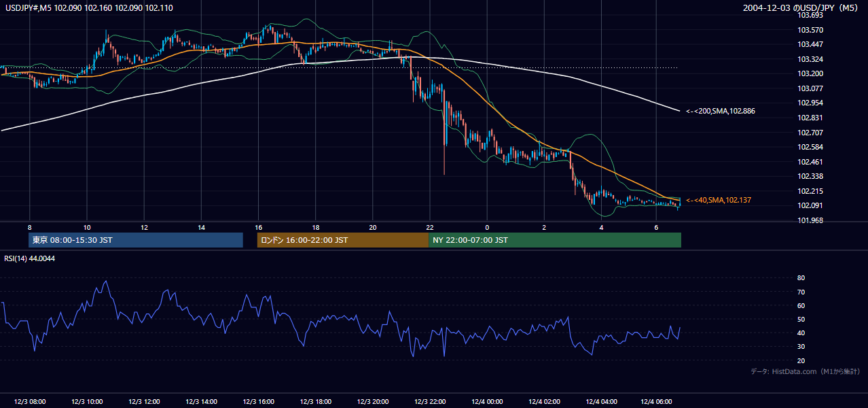
Task: Click hour label 2 under price chart
Action: pyautogui.click(x=544, y=226)
